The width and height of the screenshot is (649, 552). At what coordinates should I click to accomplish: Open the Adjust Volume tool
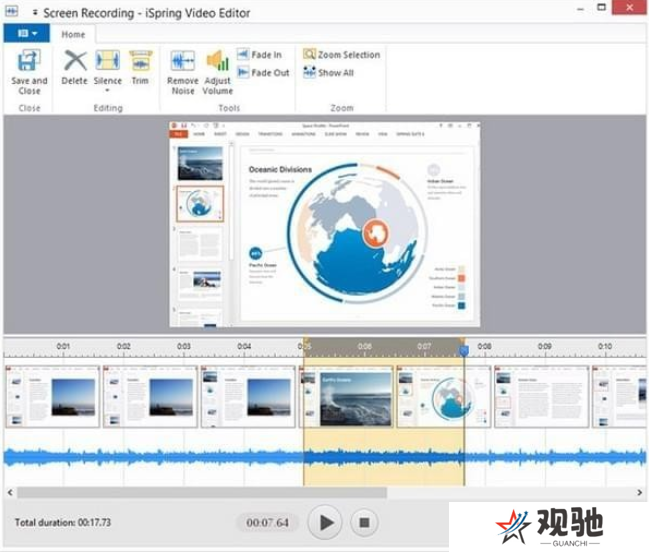pyautogui.click(x=217, y=72)
